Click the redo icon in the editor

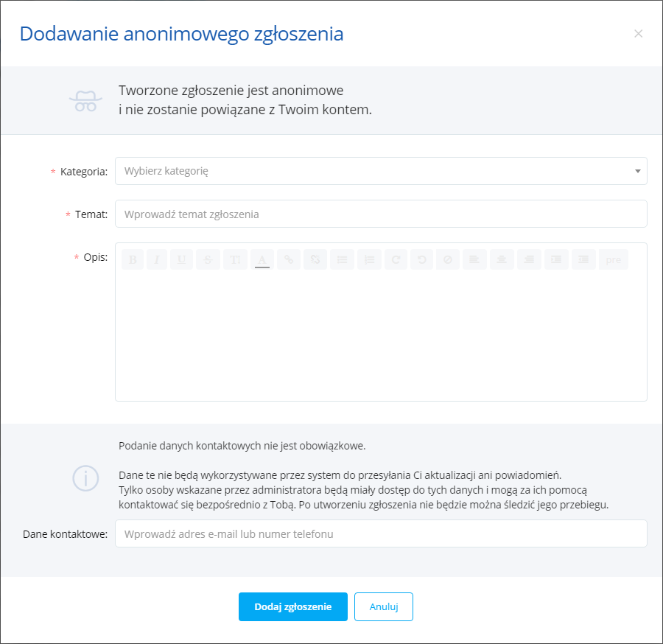pos(396,259)
